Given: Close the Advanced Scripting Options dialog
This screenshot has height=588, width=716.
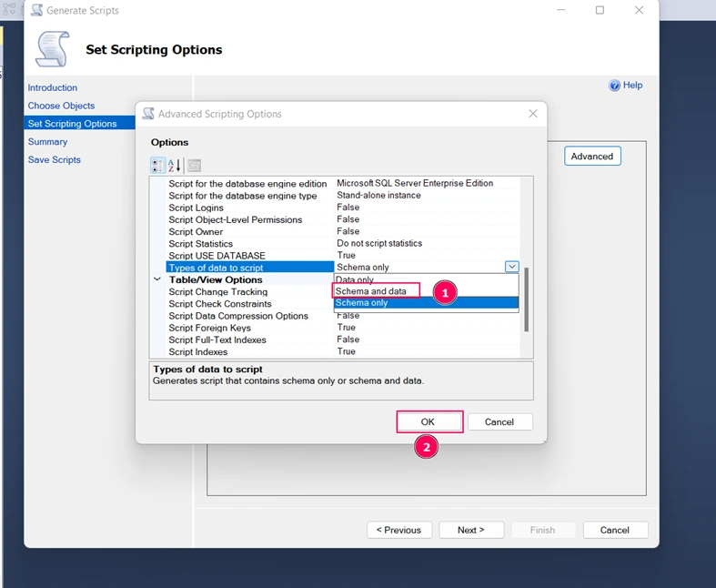Looking at the screenshot, I should coord(533,114).
